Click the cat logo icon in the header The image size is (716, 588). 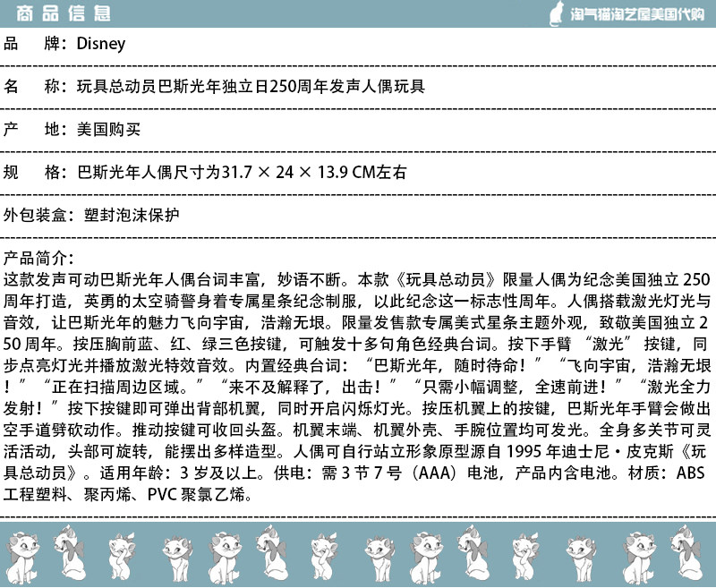point(557,13)
